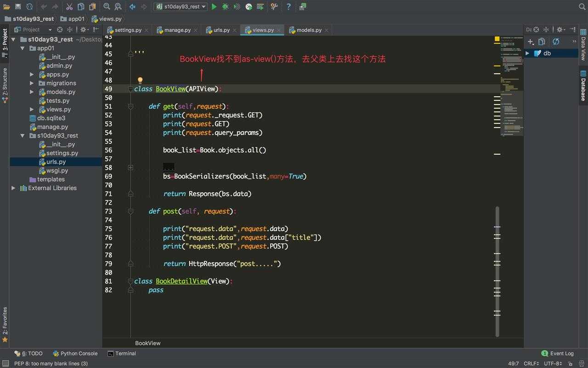Open the TODO tool window

28,354
